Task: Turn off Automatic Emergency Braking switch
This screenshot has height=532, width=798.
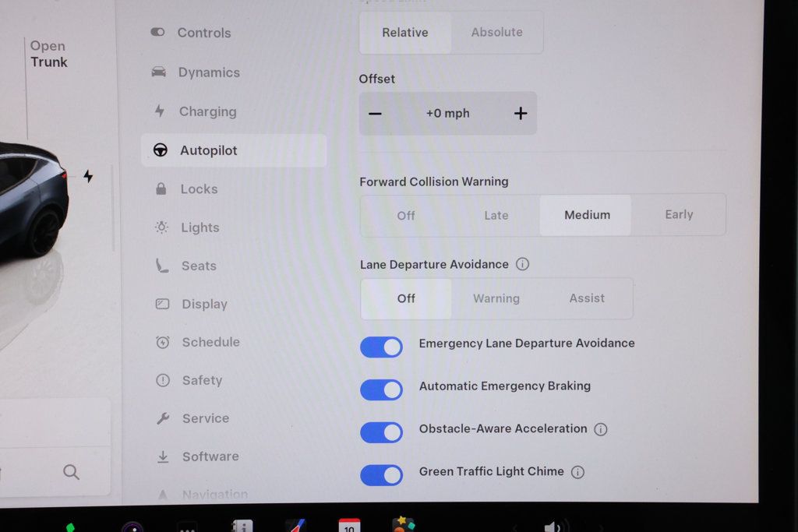Action: point(381,390)
